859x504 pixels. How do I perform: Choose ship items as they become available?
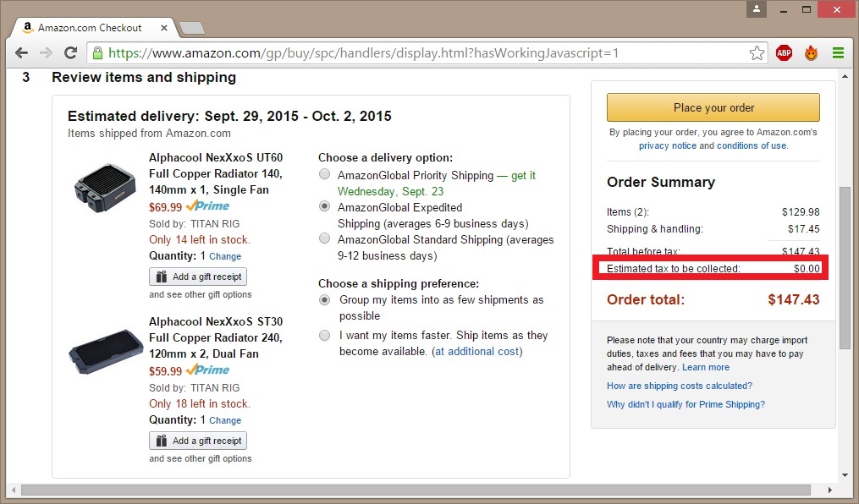(324, 336)
